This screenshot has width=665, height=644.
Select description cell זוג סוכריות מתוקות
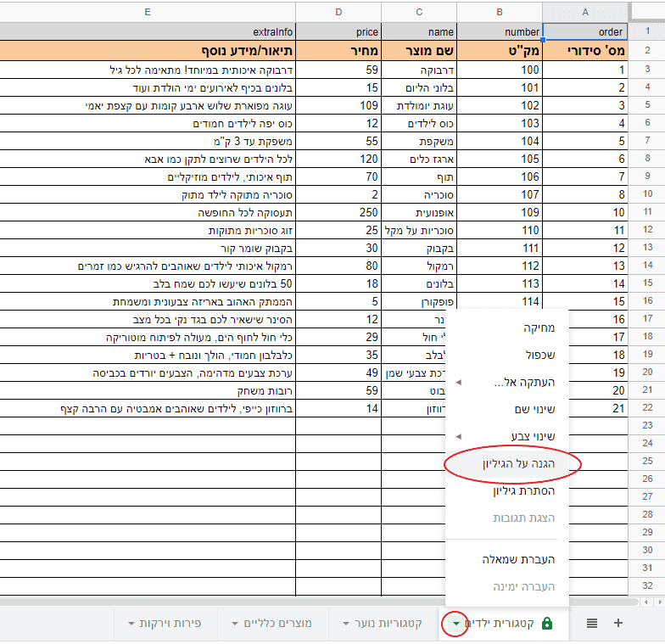(x=148, y=231)
